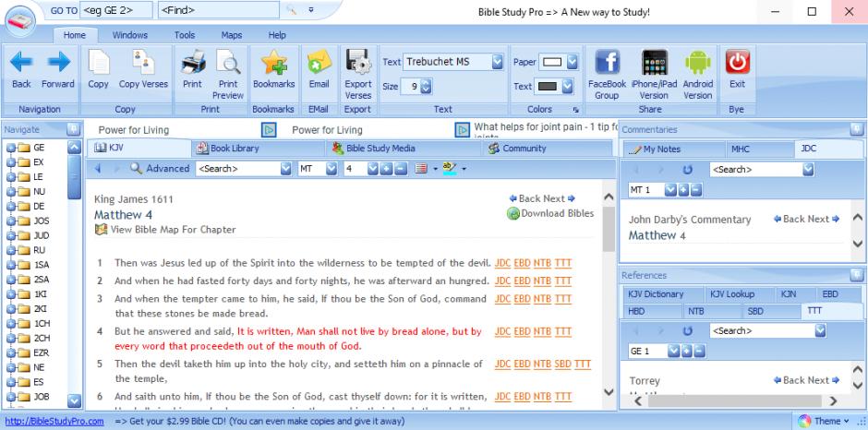868x430 pixels.
Task: Switch to the Tools ribbon tab
Action: coord(185,35)
